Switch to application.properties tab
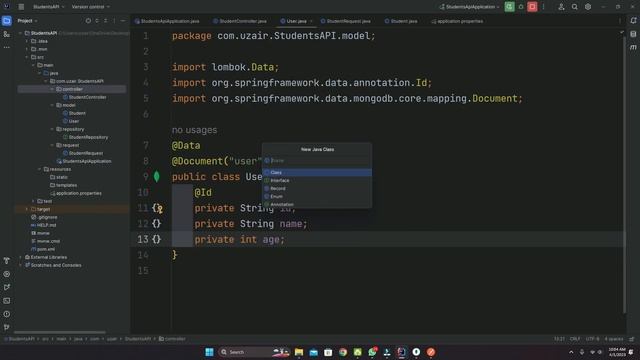Screen dimensions: 640x360 click(x=457, y=21)
